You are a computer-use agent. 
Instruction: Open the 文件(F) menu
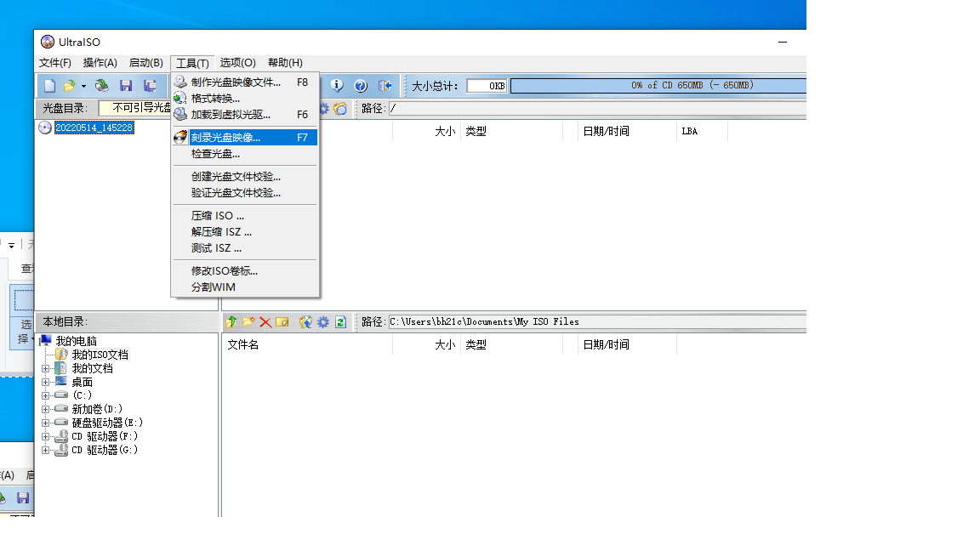pos(55,62)
